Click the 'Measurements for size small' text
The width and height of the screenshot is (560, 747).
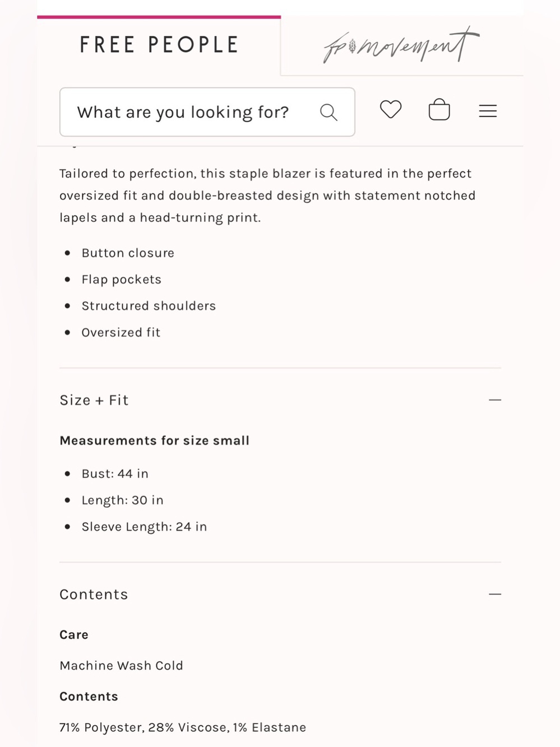coord(154,440)
